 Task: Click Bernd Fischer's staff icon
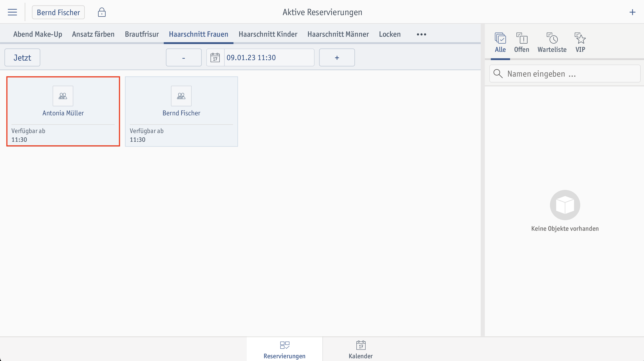181,96
